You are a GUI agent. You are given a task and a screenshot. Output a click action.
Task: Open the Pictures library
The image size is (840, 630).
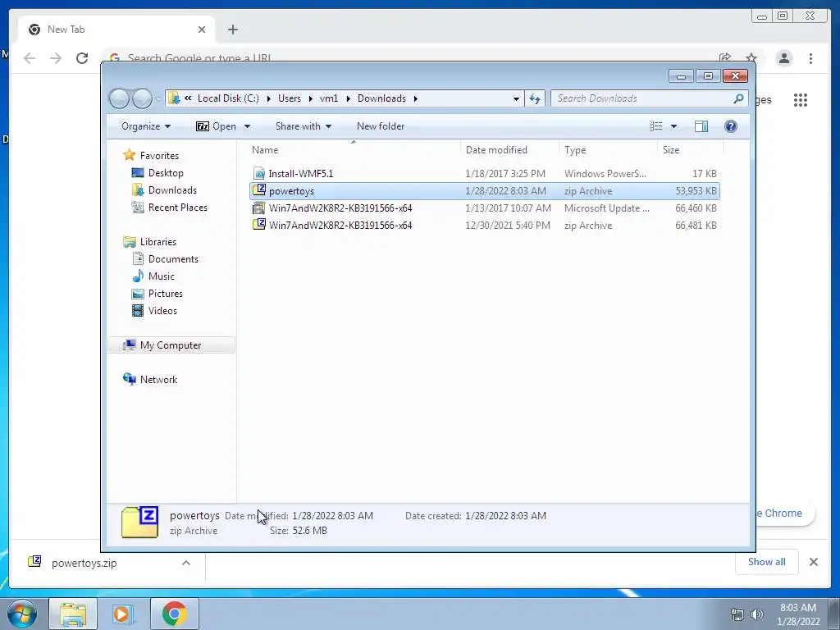[165, 293]
